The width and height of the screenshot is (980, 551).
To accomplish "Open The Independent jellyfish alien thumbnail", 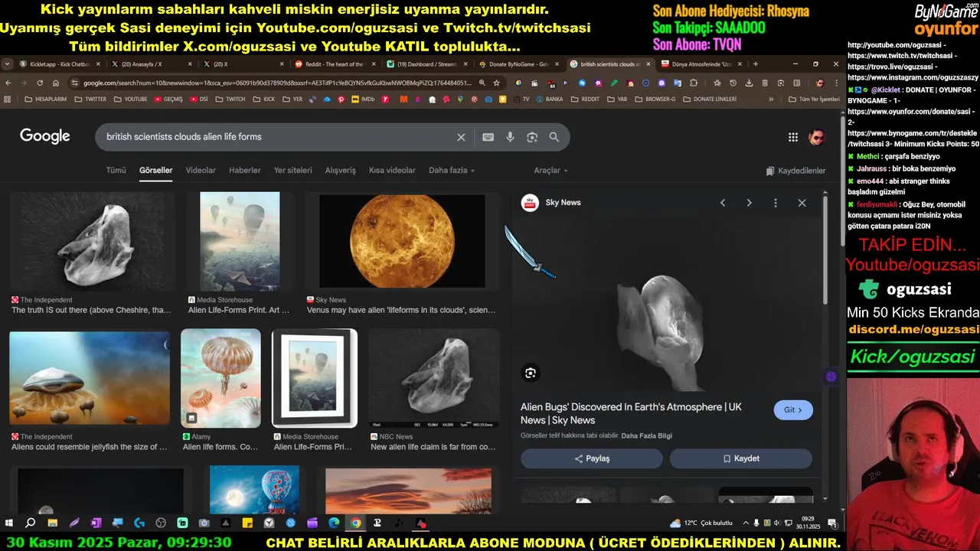I will 90,377.
